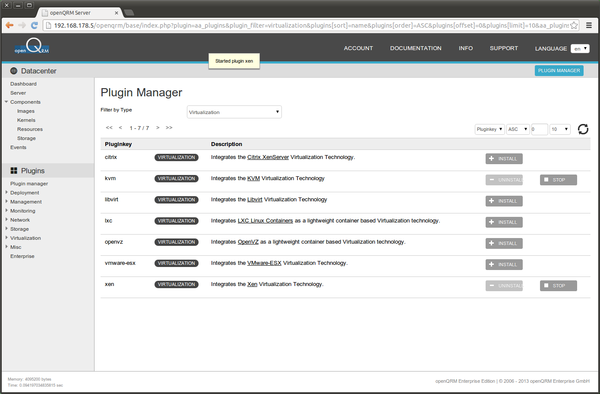The width and height of the screenshot is (600, 394).
Task: Open the browser hamburger menu
Action: pos(589,25)
